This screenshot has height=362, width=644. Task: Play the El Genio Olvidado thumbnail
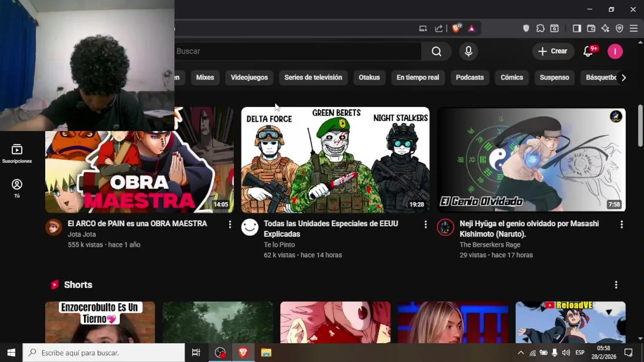click(531, 160)
